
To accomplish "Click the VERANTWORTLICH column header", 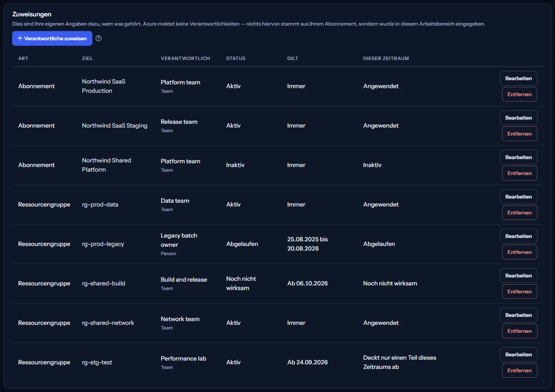I will [185, 58].
